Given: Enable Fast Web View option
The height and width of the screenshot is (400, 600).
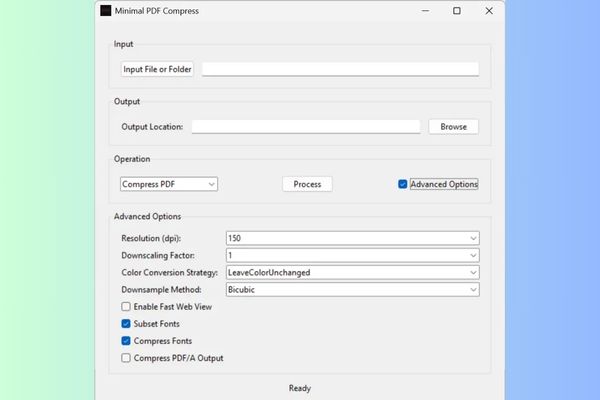Looking at the screenshot, I should pyautogui.click(x=126, y=307).
